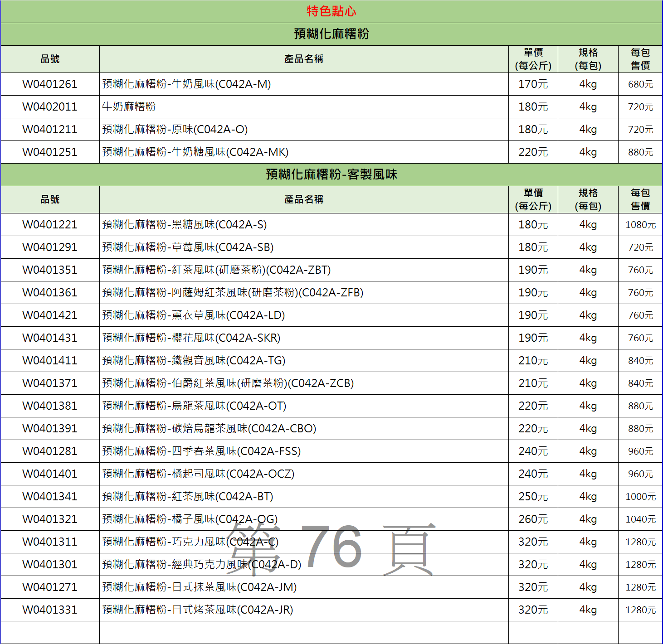Select the 1040元 package price cell
The width and height of the screenshot is (663, 644).
[640, 519]
